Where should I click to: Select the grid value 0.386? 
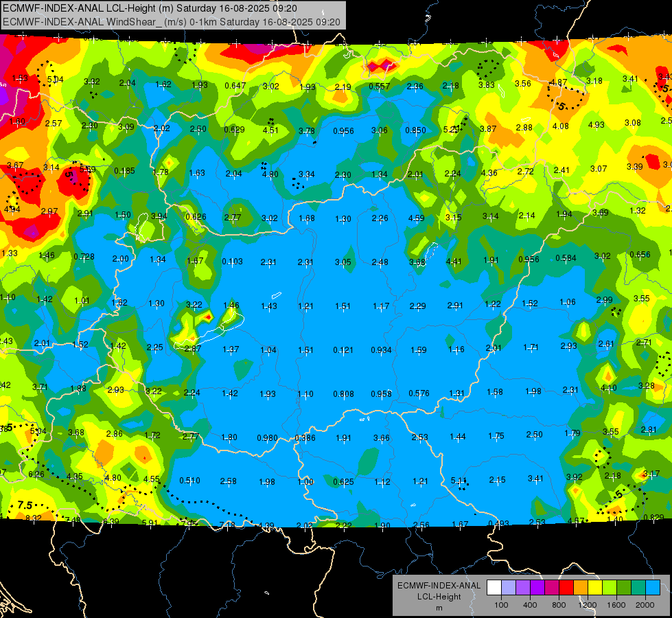click(x=305, y=438)
